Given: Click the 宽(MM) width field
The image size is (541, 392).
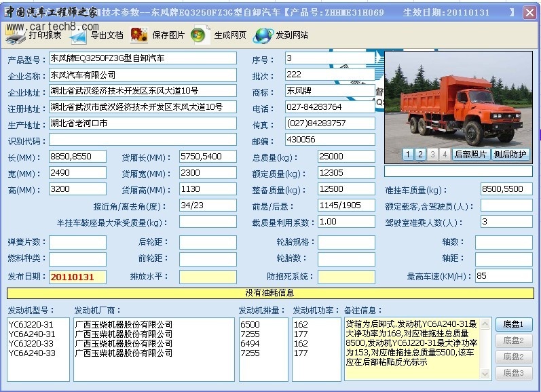Looking at the screenshot, I should (77, 173).
